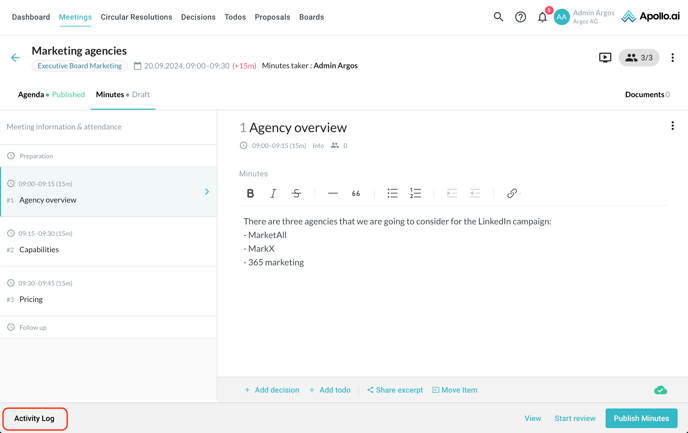
Task: Expand the Agency overview item chevron
Action: [x=207, y=191]
